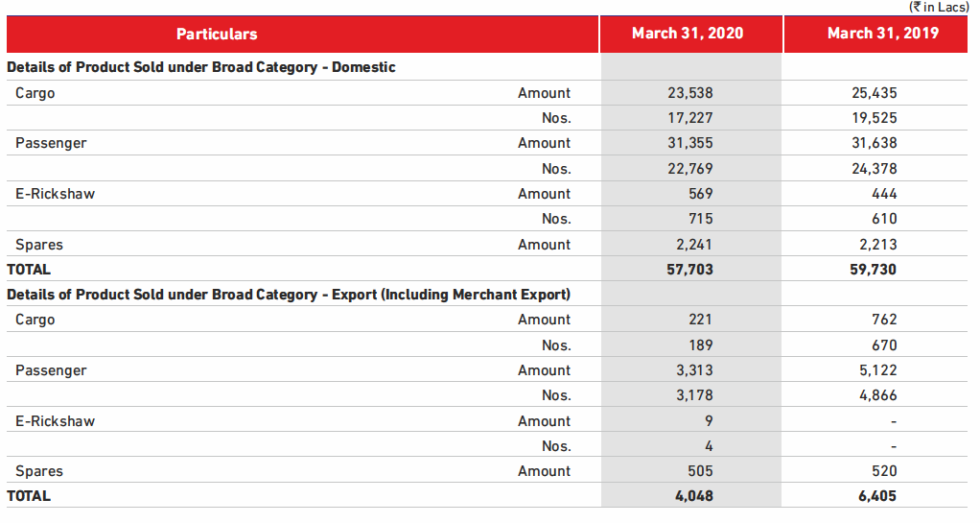
Task: Select domestic Cargo amount value 23,538
Action: (689, 93)
